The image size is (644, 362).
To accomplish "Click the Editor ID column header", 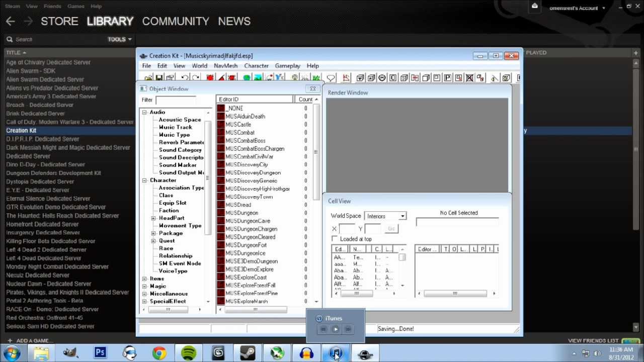I will click(x=255, y=100).
